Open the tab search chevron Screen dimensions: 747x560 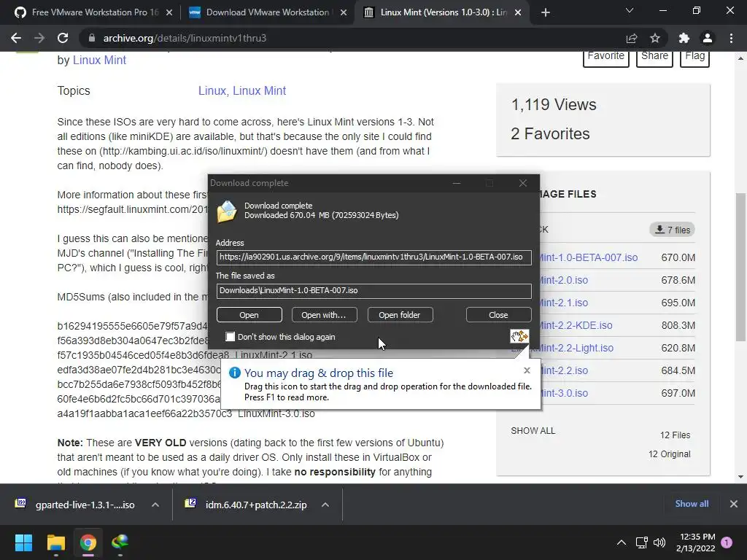click(x=630, y=10)
